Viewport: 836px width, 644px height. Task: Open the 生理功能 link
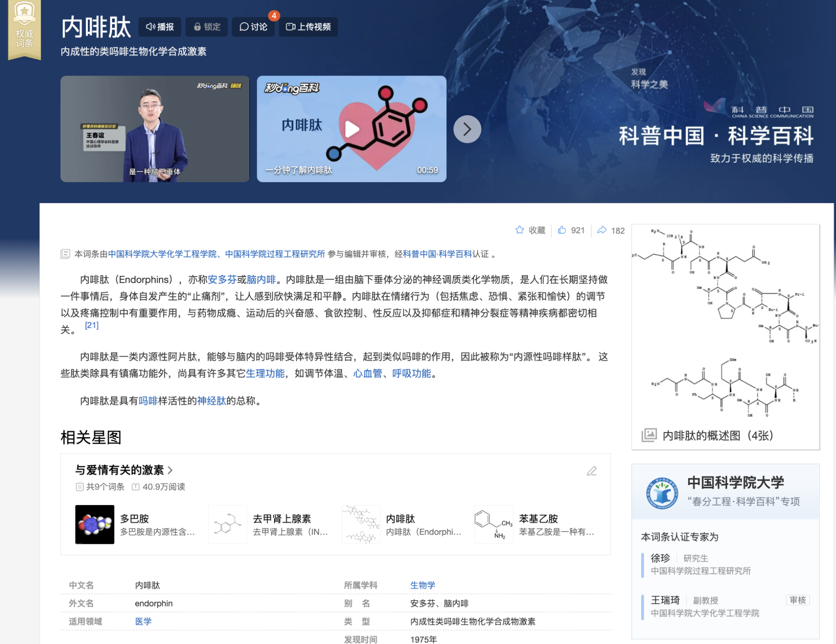point(265,373)
